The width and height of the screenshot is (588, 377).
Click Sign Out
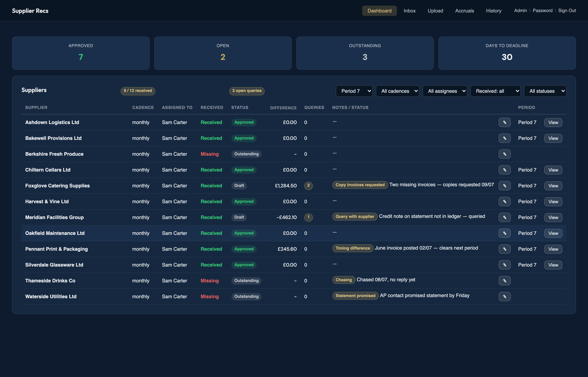pos(567,11)
